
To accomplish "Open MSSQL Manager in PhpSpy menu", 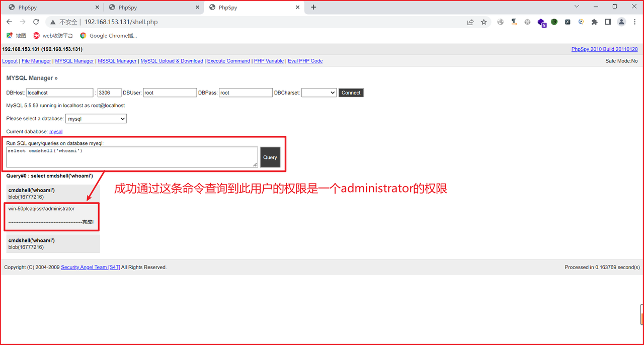I will pyautogui.click(x=117, y=61).
